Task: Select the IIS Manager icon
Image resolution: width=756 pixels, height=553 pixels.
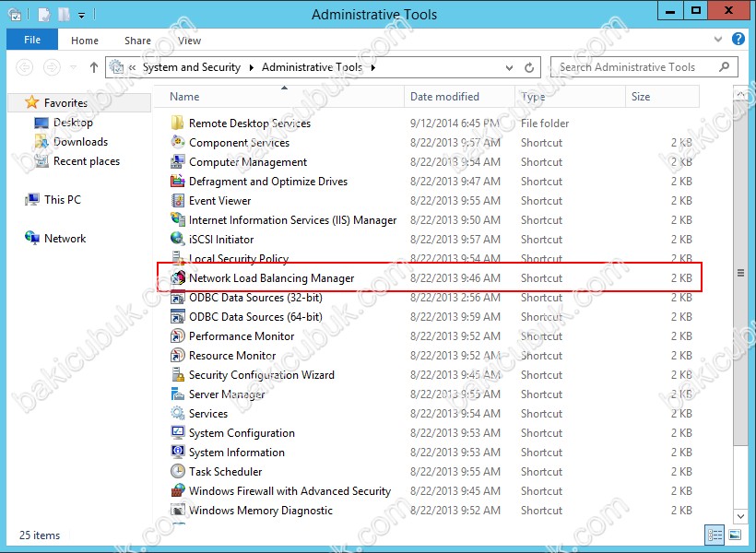Action: pyautogui.click(x=177, y=219)
